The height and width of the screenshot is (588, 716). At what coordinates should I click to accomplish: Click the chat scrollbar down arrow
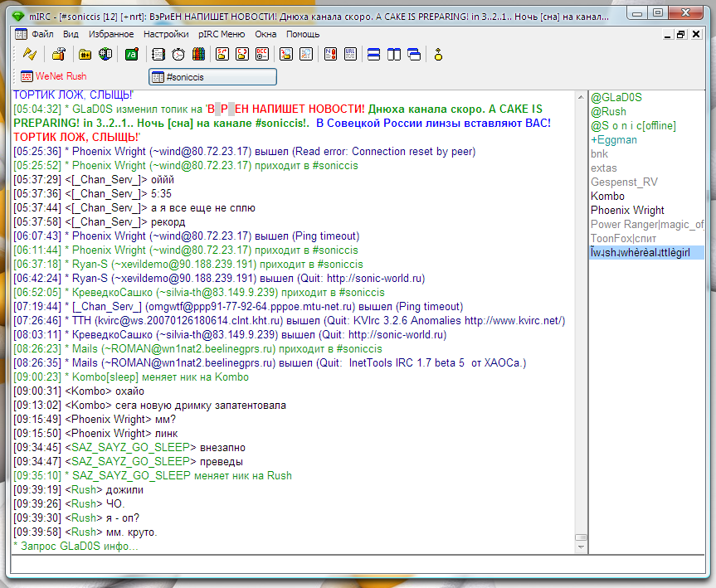click(x=581, y=547)
